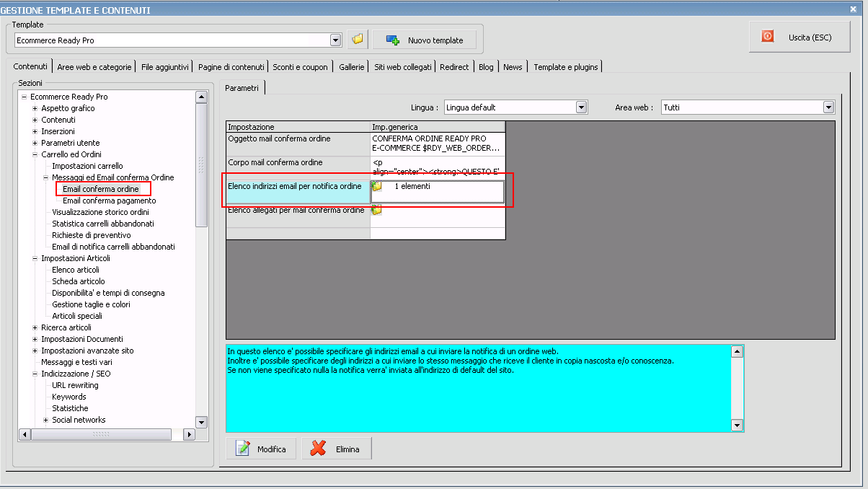Click the Nuovo template button

pos(425,40)
